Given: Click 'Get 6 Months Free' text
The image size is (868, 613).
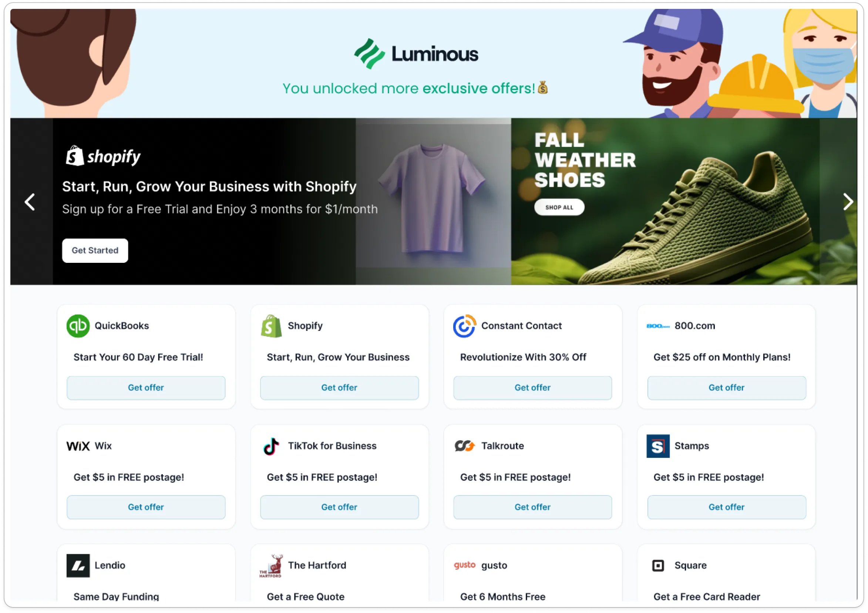Looking at the screenshot, I should (503, 597).
